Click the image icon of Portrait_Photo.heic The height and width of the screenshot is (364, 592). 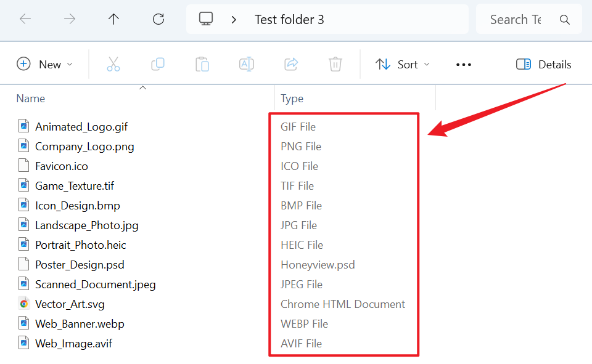(24, 244)
